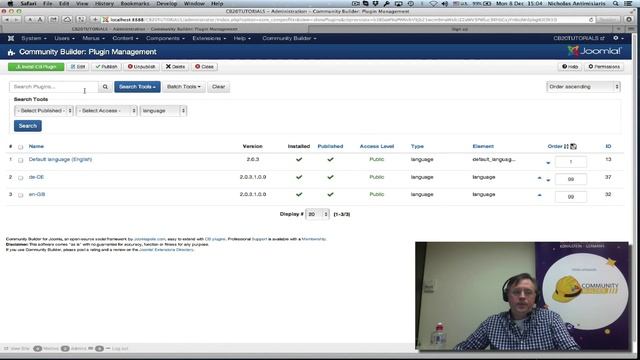640x360 pixels.
Task: Open the Apple menu
Action: click(11, 4)
